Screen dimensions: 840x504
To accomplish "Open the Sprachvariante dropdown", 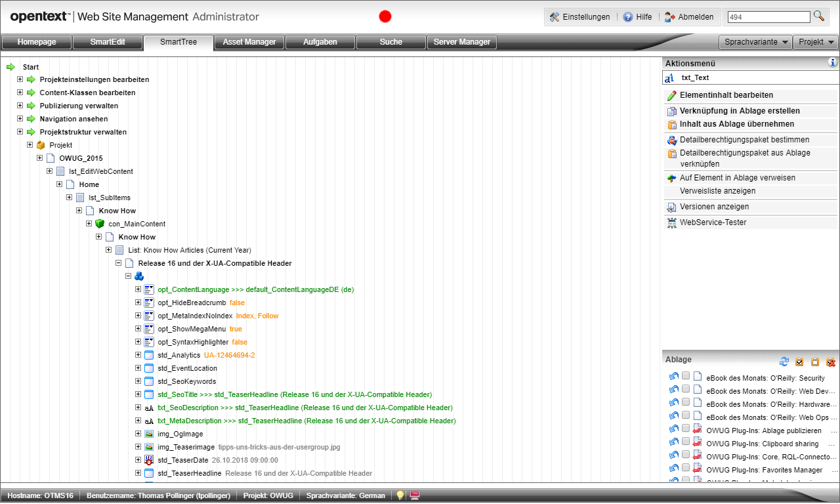I will click(x=755, y=42).
